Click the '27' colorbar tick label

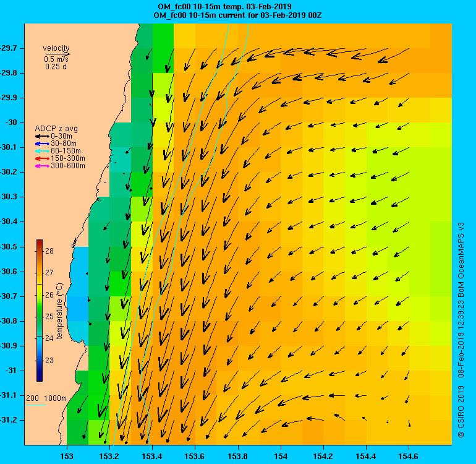coord(49,273)
